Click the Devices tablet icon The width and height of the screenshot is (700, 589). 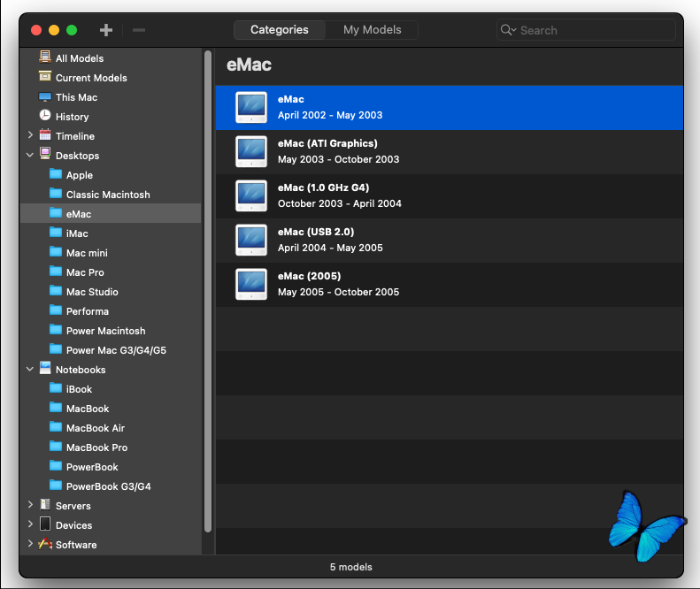[x=45, y=524]
